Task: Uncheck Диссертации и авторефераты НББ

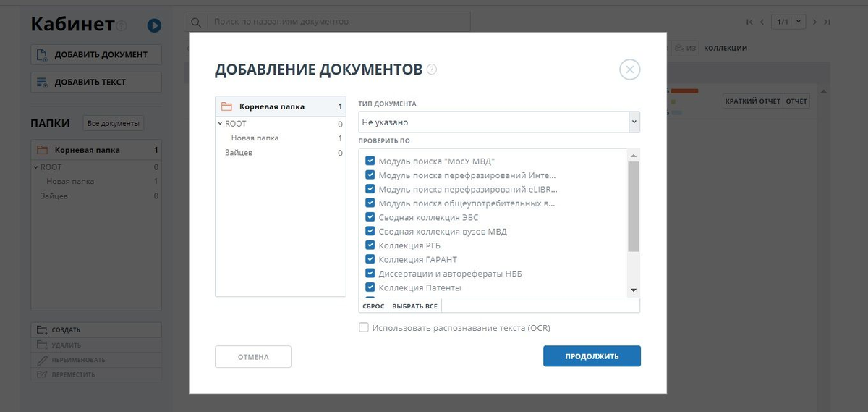Action: click(x=370, y=274)
